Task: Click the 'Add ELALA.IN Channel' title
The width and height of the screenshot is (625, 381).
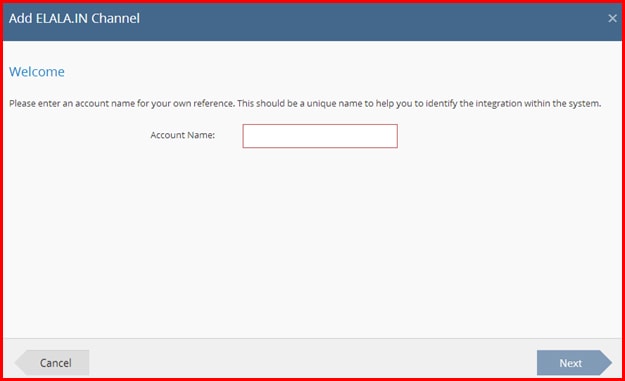Action: point(75,18)
